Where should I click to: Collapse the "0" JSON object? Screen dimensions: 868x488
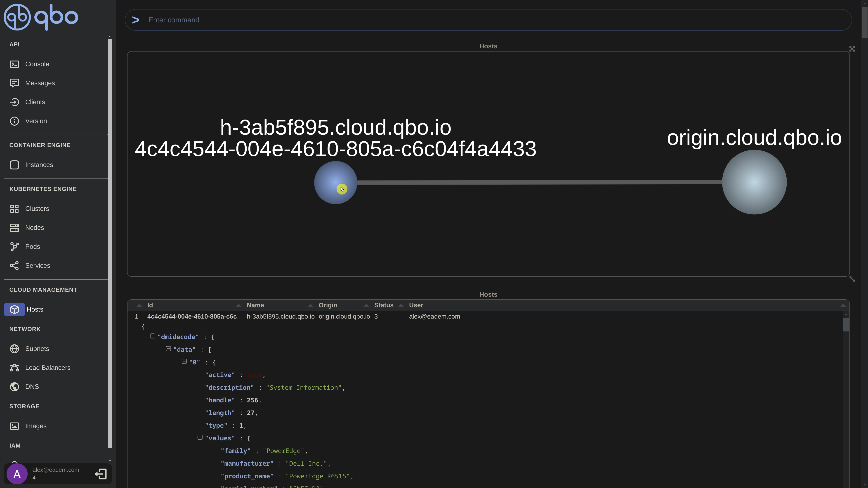point(184,361)
